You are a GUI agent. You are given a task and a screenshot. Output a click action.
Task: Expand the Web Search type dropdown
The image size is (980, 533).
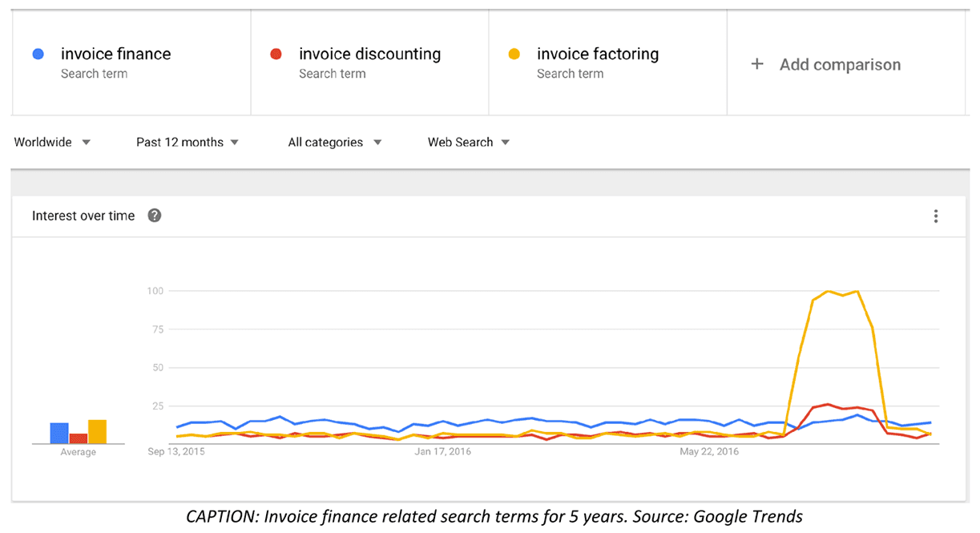tap(469, 143)
